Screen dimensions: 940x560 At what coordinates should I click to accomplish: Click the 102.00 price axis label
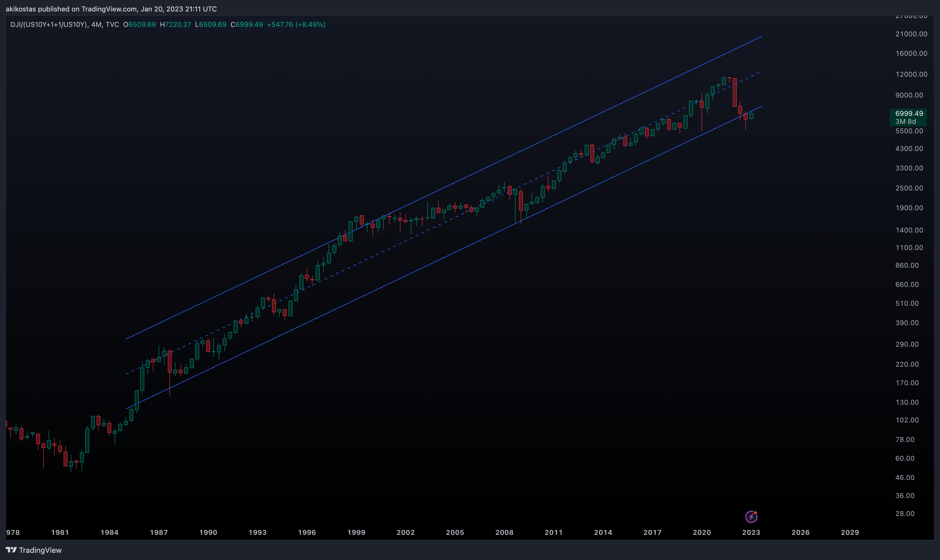point(907,420)
